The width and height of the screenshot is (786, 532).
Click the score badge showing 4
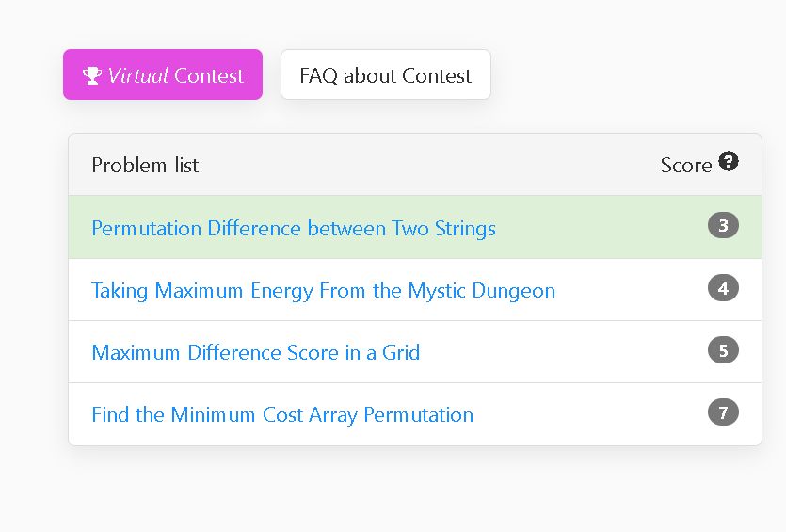coord(723,288)
